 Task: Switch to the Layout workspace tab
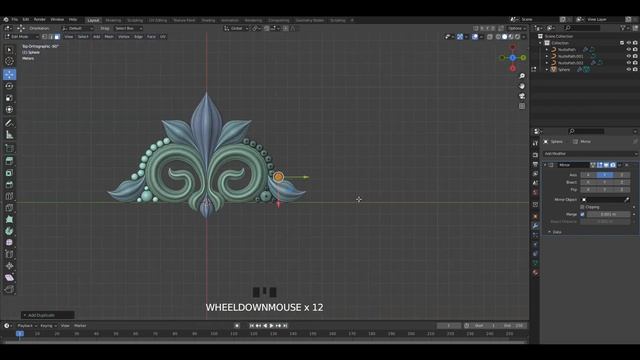coord(93,20)
